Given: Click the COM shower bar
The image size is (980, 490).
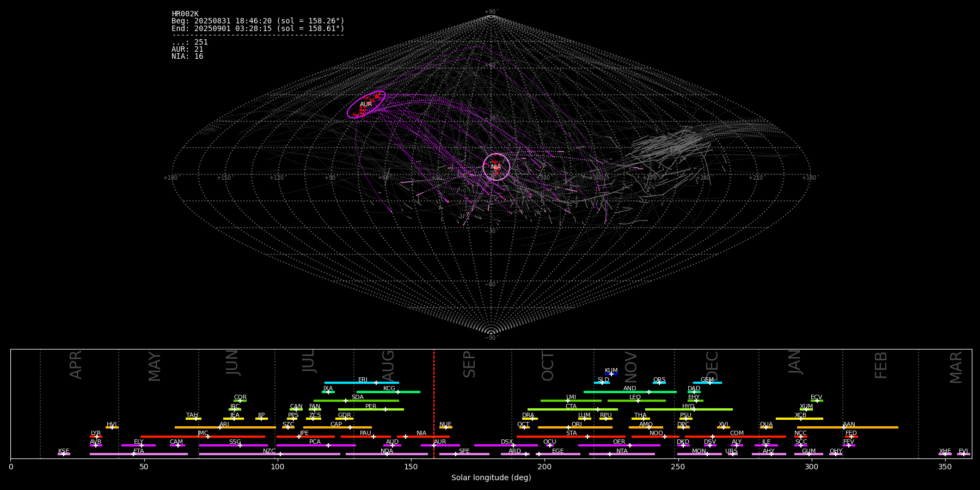Looking at the screenshot, I should 736,437.
